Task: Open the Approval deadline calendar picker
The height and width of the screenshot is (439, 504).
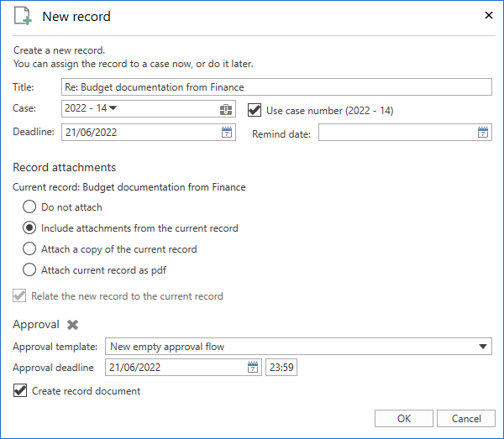Action: [253, 368]
